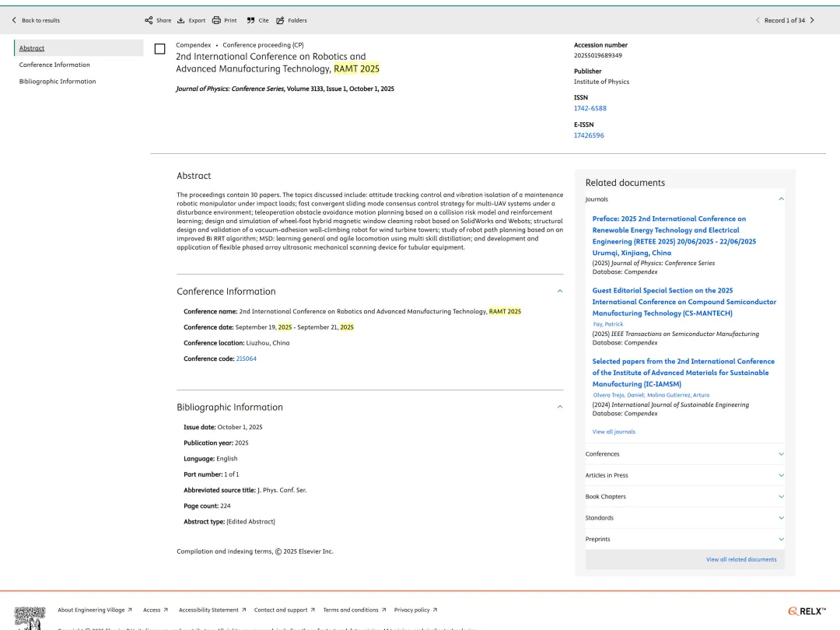Click the Share icon

click(149, 20)
